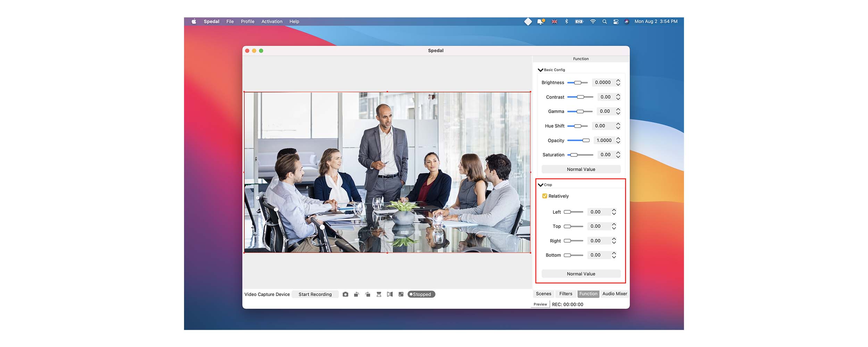Click the Start Recording button
The height and width of the screenshot is (347, 868).
coord(315,294)
